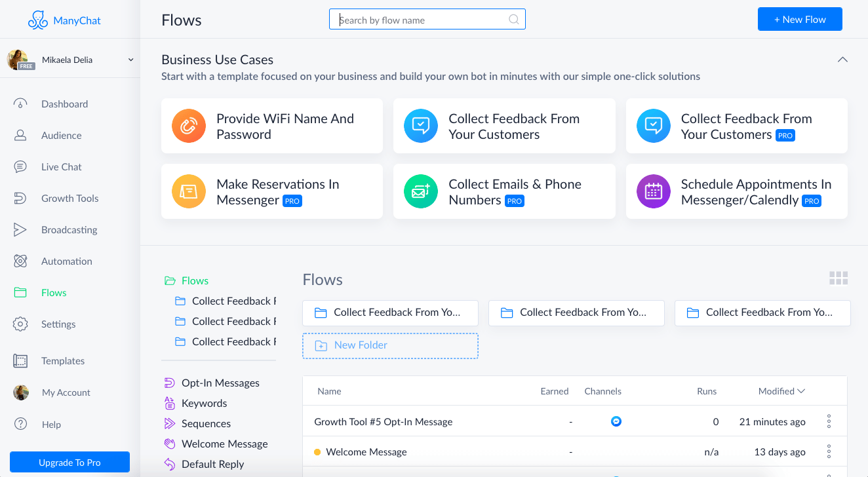Collapse the Business Use Cases section
The width and height of the screenshot is (868, 477).
coord(842,60)
